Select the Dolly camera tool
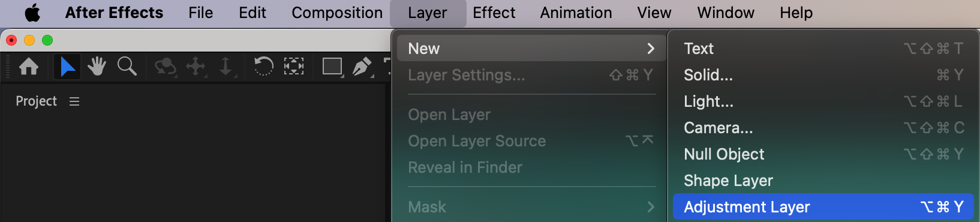The image size is (980, 222). pos(226,67)
